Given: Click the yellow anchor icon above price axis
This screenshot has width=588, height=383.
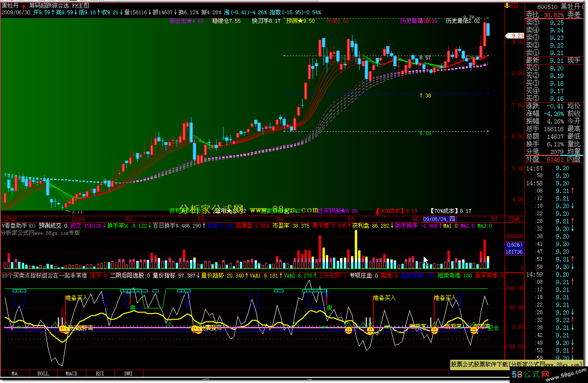Looking at the screenshot, I should coord(506,5).
